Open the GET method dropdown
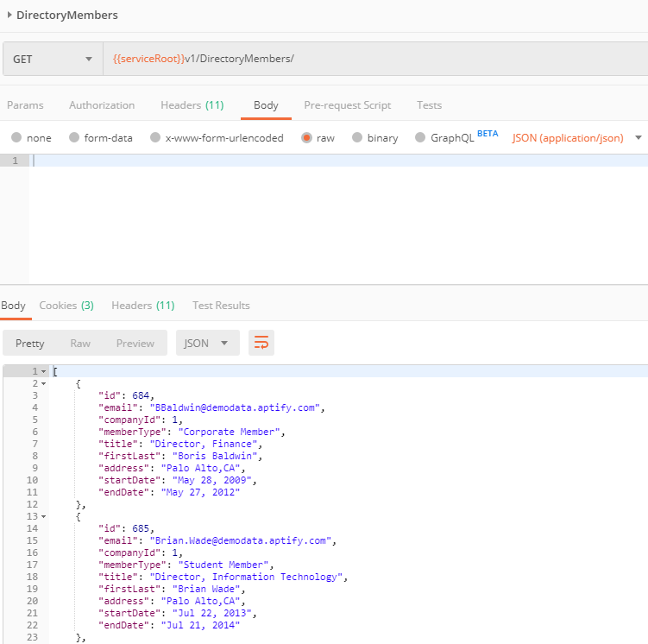This screenshot has width=648, height=644. point(53,59)
